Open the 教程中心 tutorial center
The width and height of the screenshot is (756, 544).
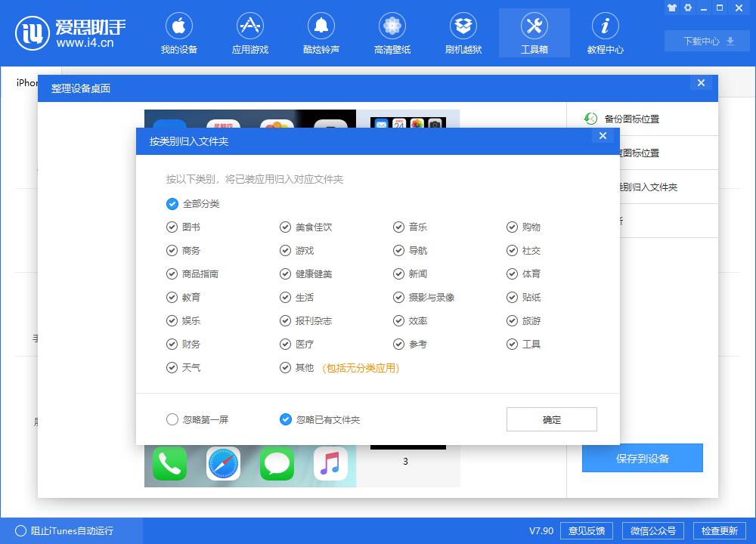(606, 32)
